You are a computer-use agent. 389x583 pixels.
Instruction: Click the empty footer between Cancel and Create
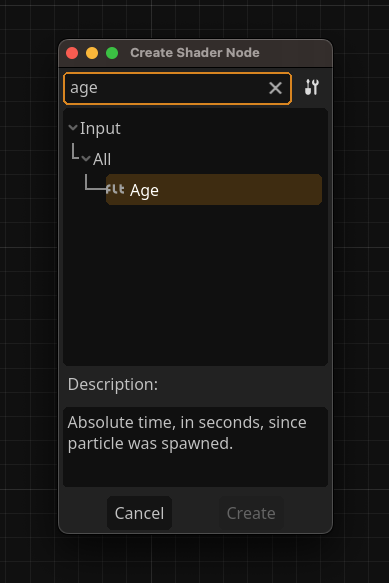tap(195, 513)
